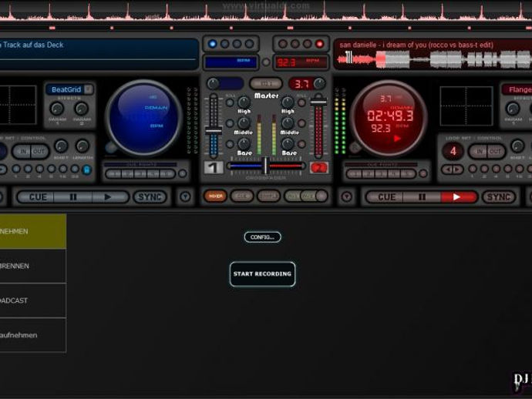Screen dimensions: 532x399
Task: Start playback on the left blue deck
Action: (x=109, y=197)
